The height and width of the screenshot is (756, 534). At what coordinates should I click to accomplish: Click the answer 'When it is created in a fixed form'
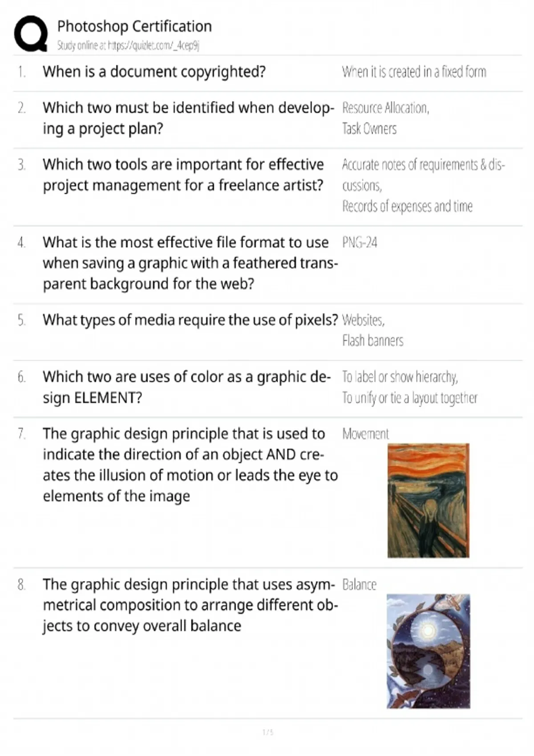coord(414,72)
